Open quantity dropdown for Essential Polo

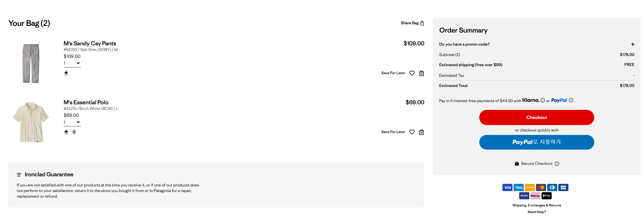pyautogui.click(x=72, y=122)
